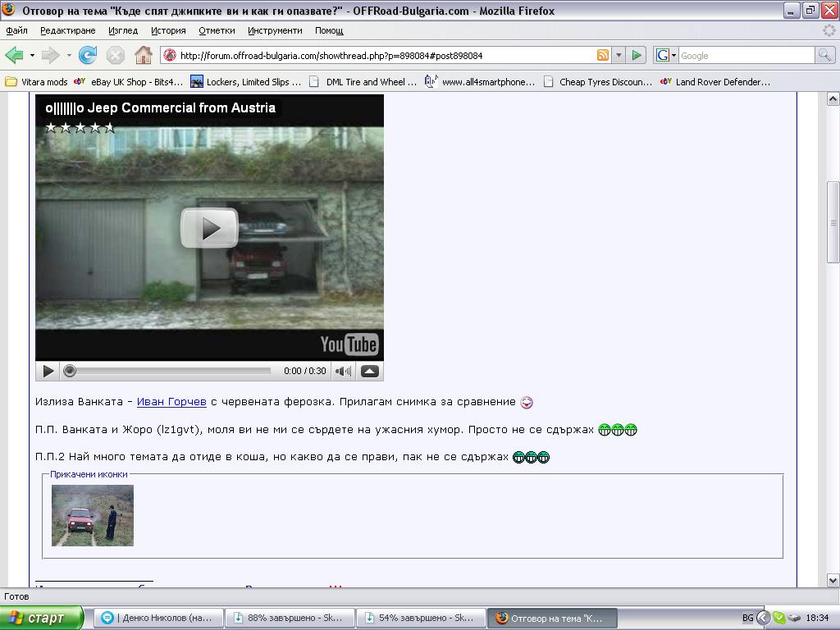The image size is (840, 630).
Task: Click the green Skype tray icon
Action: (779, 619)
